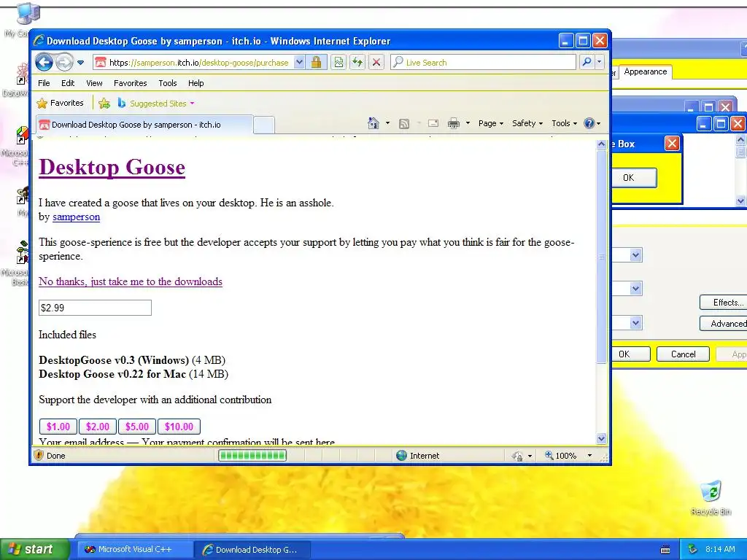
Task: Open the Tools command bar menu
Action: click(564, 123)
